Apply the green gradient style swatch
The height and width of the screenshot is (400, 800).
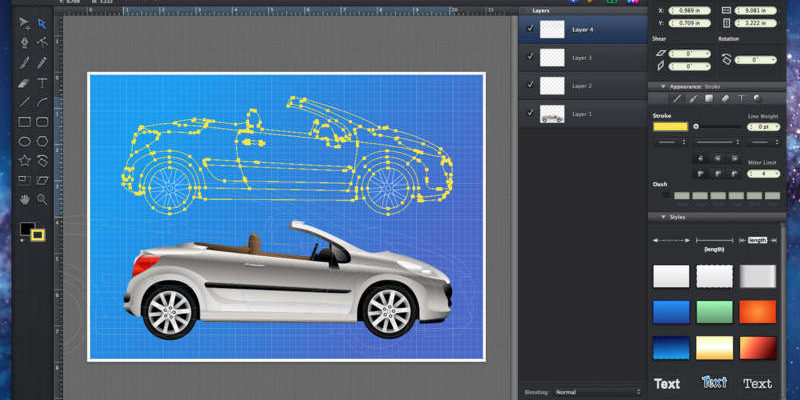[715, 312]
